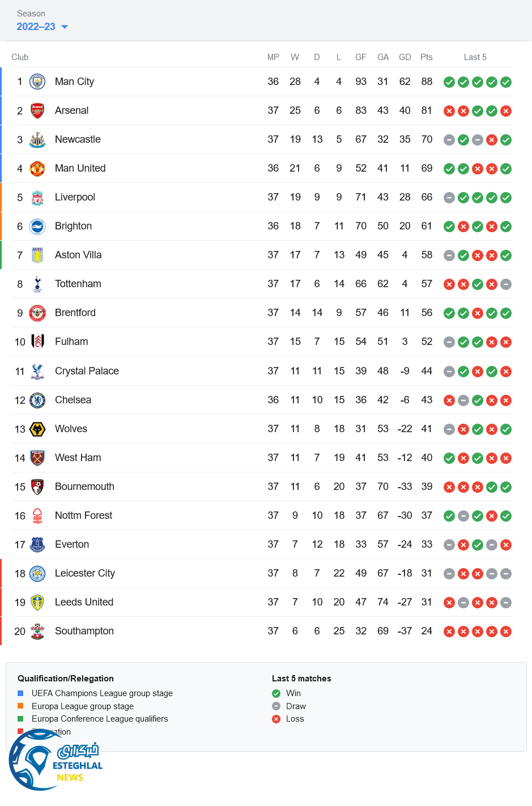532x806 pixels.
Task: Click the Pts column header
Action: (427, 57)
